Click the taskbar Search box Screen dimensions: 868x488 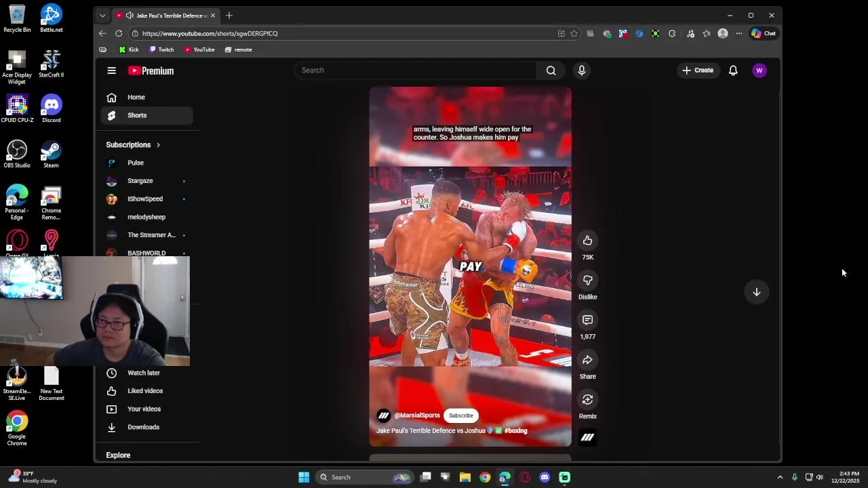365,477
